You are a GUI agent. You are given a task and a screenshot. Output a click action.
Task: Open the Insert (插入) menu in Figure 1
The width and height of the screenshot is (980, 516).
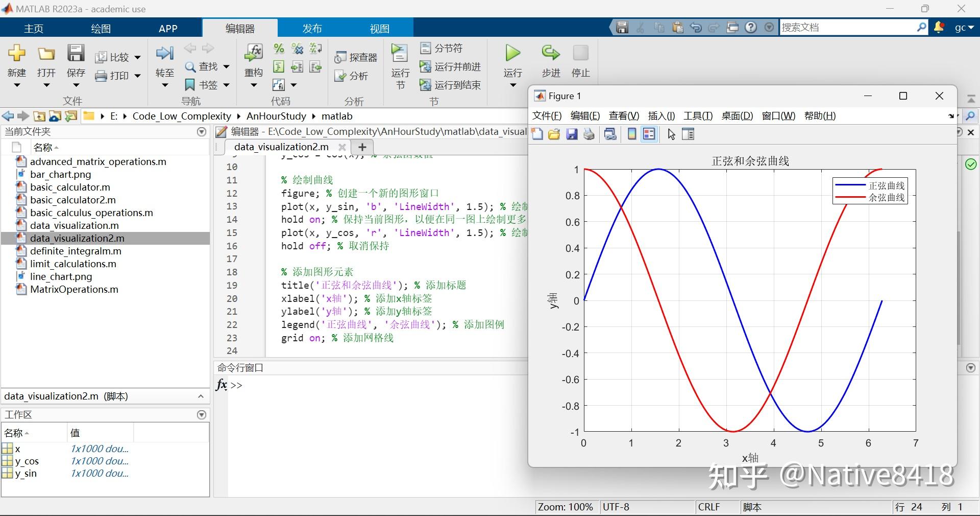(661, 116)
